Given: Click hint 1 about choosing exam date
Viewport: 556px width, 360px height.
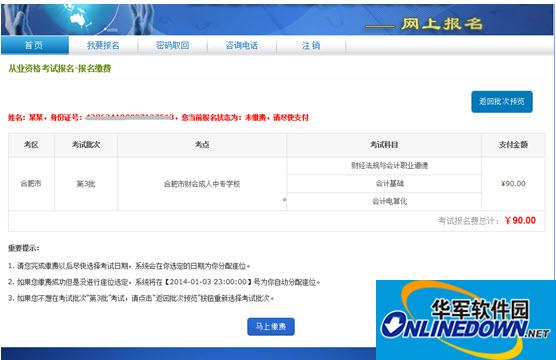Looking at the screenshot, I should click(x=129, y=266).
